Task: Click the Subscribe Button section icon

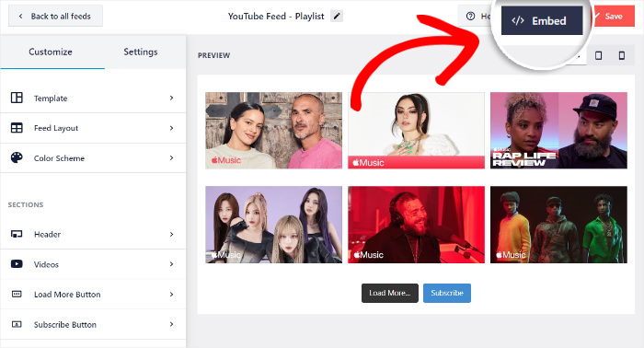Action: pyautogui.click(x=17, y=324)
